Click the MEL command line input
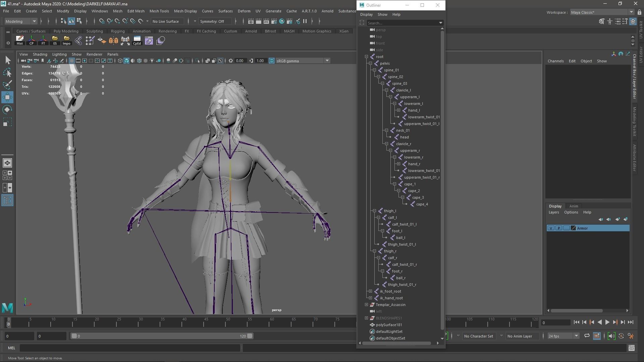The width and height of the screenshot is (644, 362). tap(130, 348)
